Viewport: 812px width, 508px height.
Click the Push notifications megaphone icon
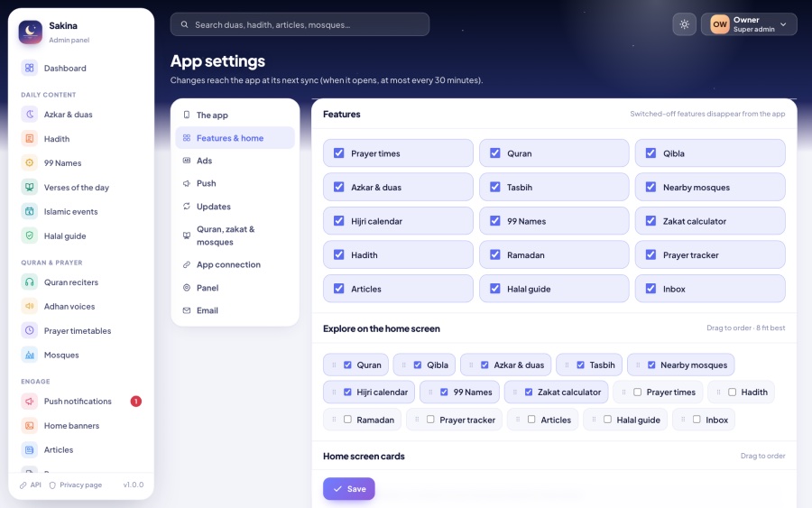[x=30, y=402]
